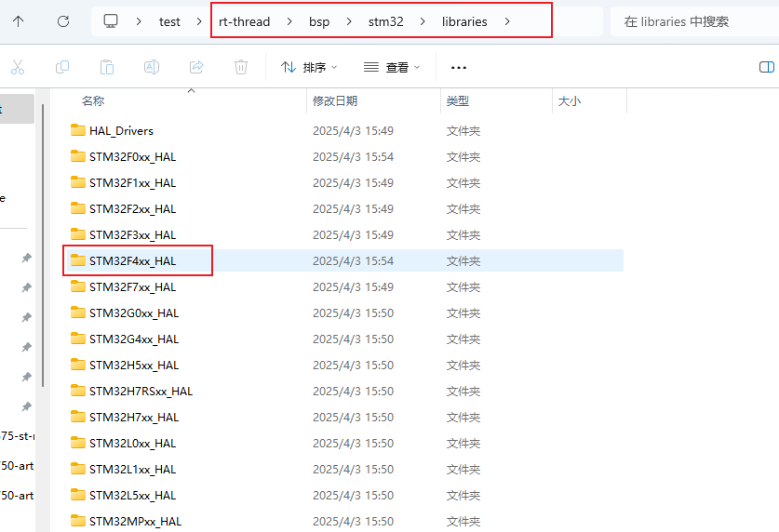Click the Delete trash bin icon
The image size is (779, 532).
[241, 67]
